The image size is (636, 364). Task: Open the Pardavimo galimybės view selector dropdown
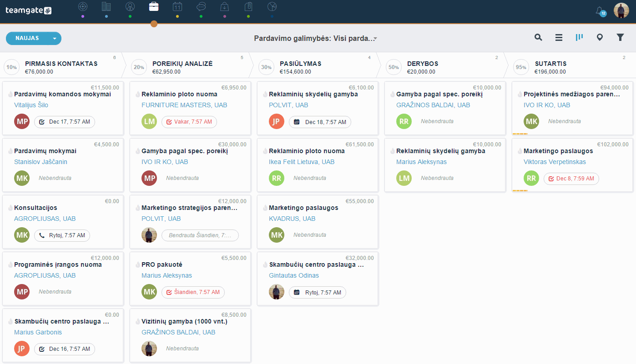(x=316, y=39)
